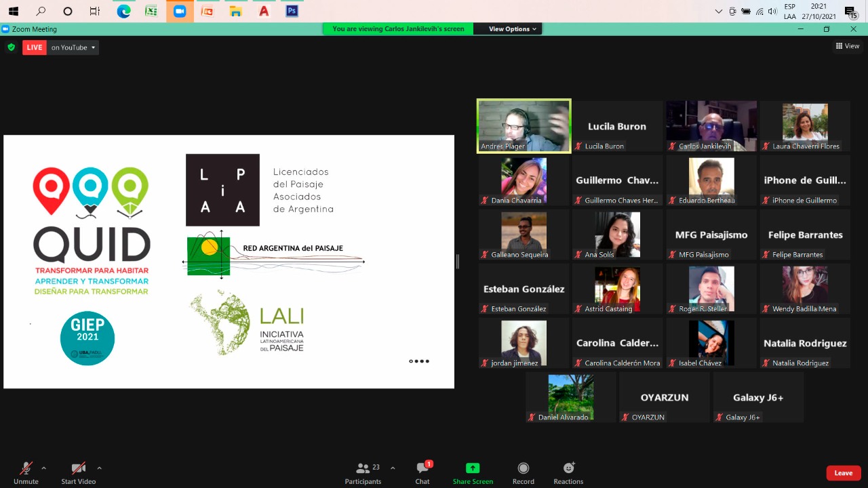Open the Participants panel

[363, 472]
